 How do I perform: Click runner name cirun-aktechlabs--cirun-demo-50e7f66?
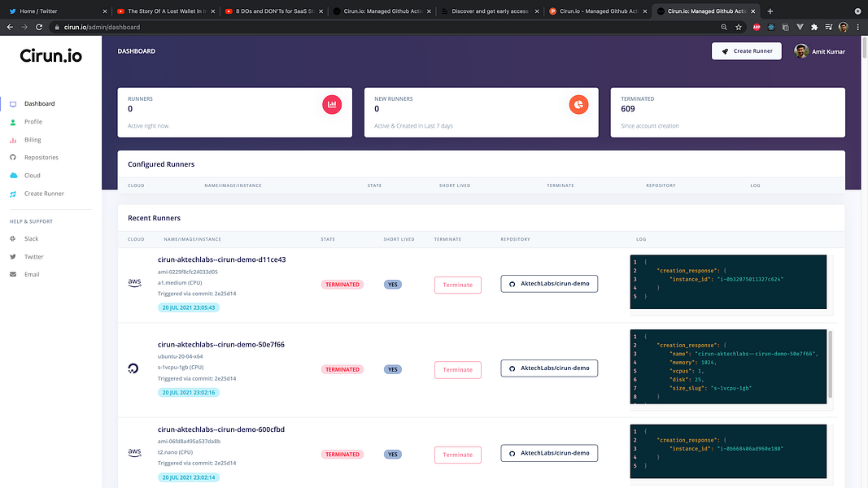coord(221,345)
